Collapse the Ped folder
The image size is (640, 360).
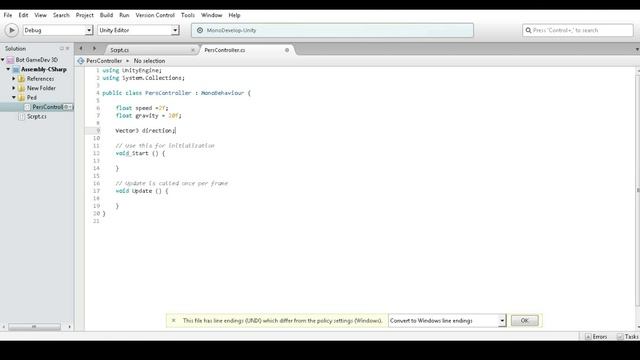tap(13, 97)
